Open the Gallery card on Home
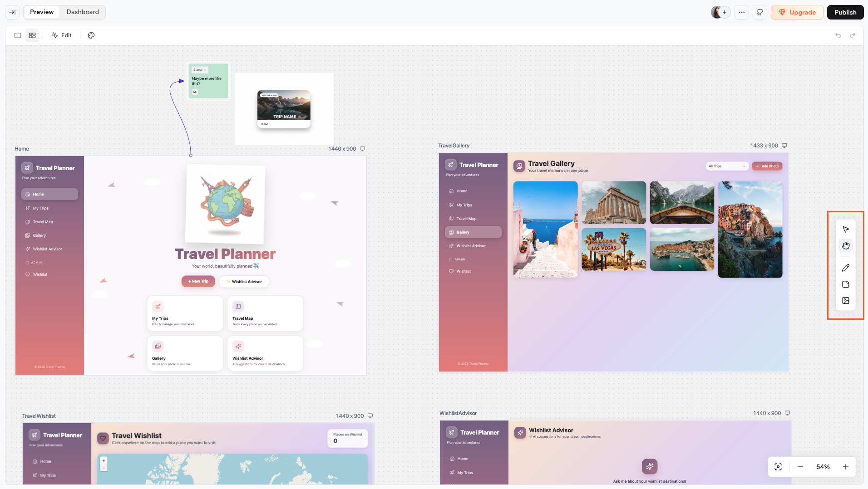The width and height of the screenshot is (868, 489). (x=185, y=353)
